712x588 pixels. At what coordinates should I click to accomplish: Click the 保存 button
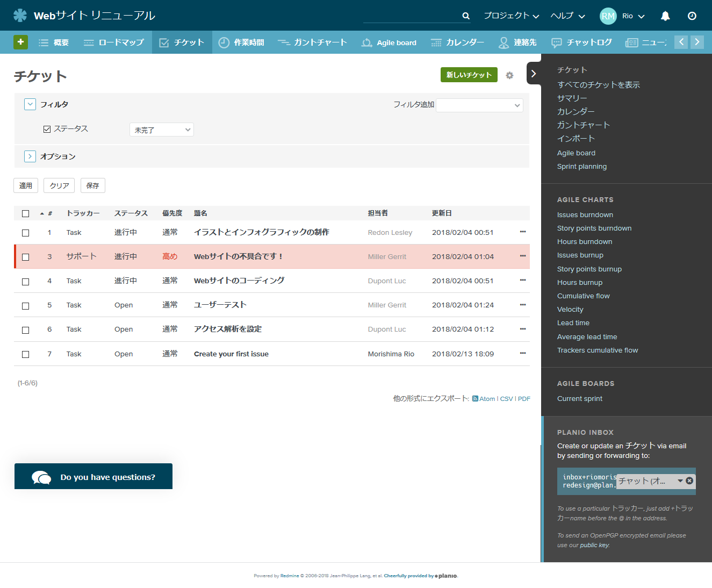[x=93, y=185]
